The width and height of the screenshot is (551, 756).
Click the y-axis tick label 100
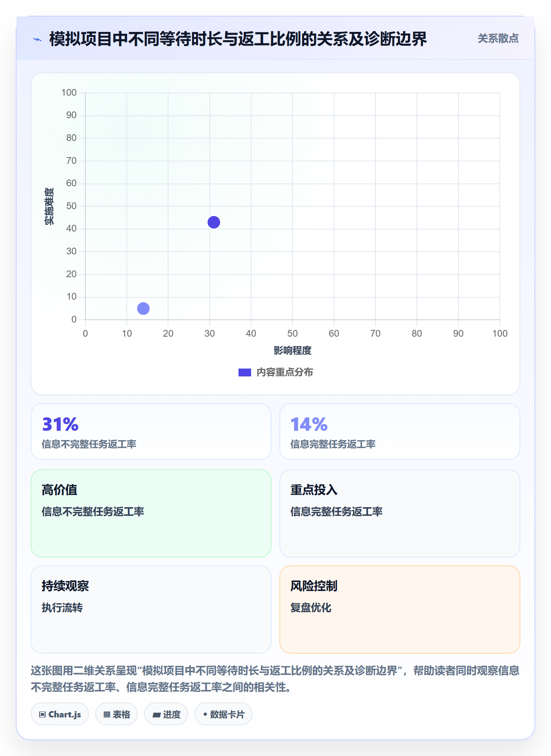69,93
